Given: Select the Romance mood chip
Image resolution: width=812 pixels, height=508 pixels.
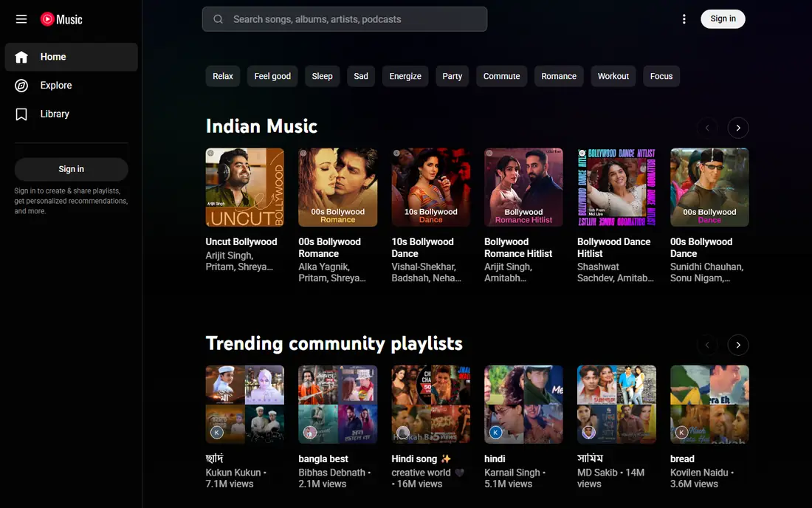Looking at the screenshot, I should click(x=559, y=76).
